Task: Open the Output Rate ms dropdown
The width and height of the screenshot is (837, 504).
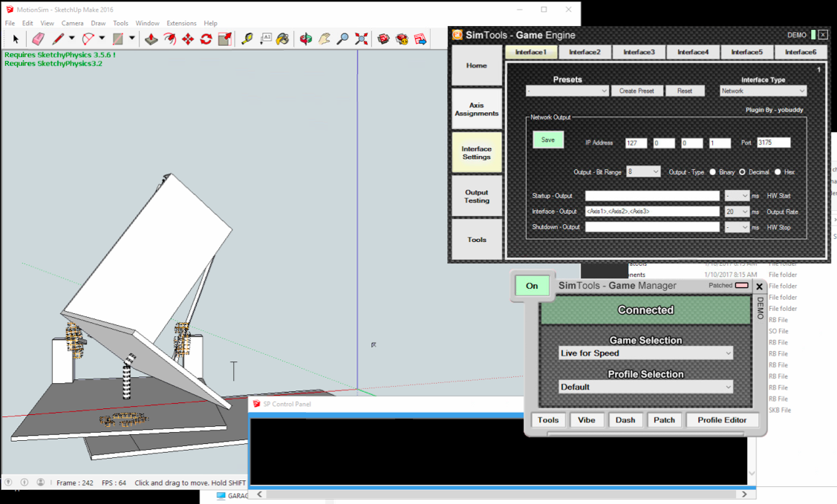Action: (737, 212)
